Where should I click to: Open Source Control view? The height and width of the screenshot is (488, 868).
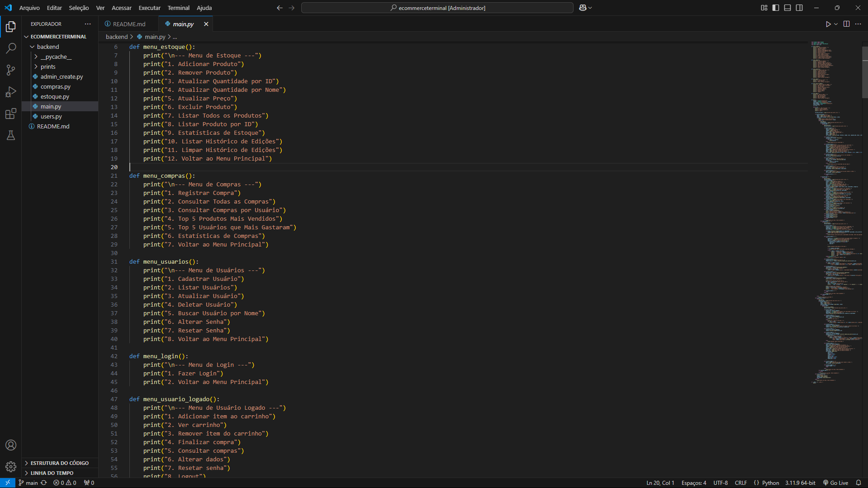click(11, 70)
